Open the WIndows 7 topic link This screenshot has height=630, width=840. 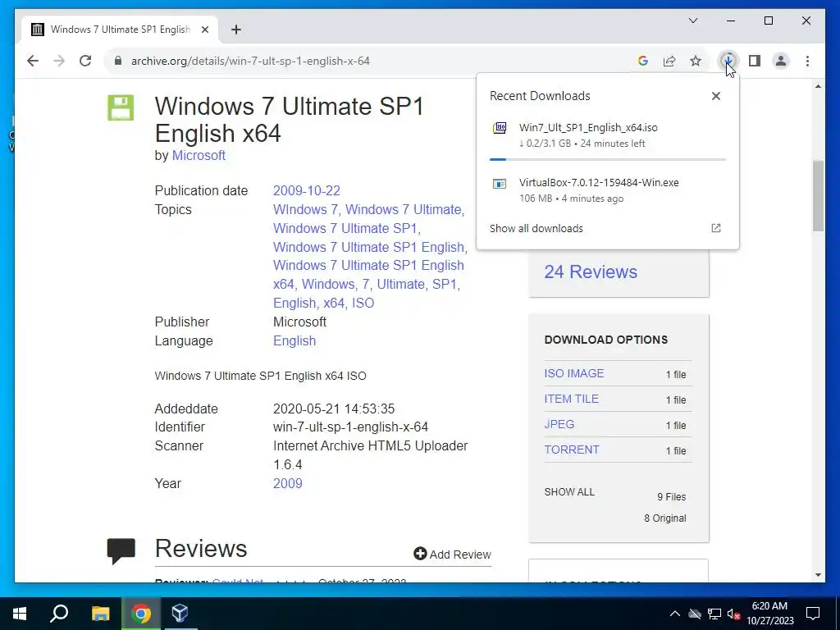(x=305, y=209)
